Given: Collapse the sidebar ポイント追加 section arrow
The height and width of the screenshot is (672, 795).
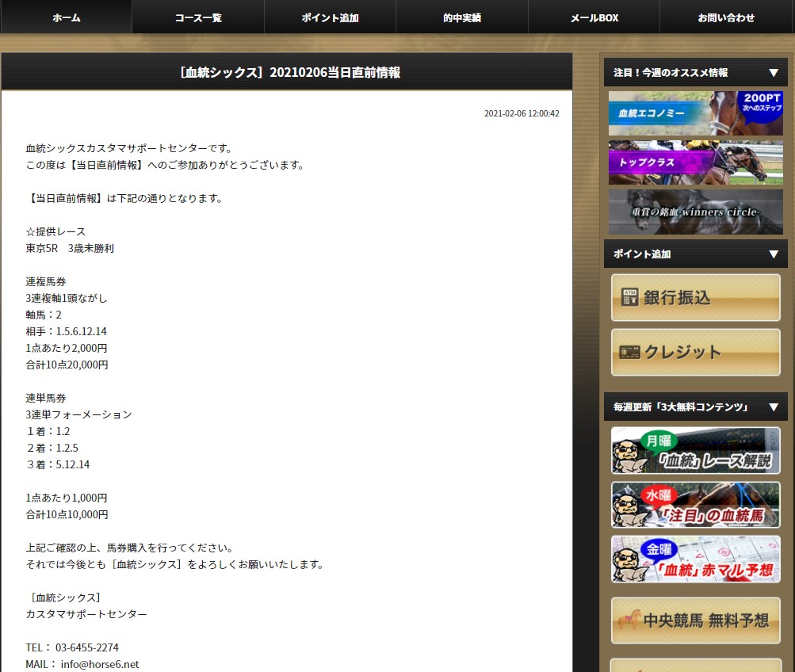Looking at the screenshot, I should point(773,254).
